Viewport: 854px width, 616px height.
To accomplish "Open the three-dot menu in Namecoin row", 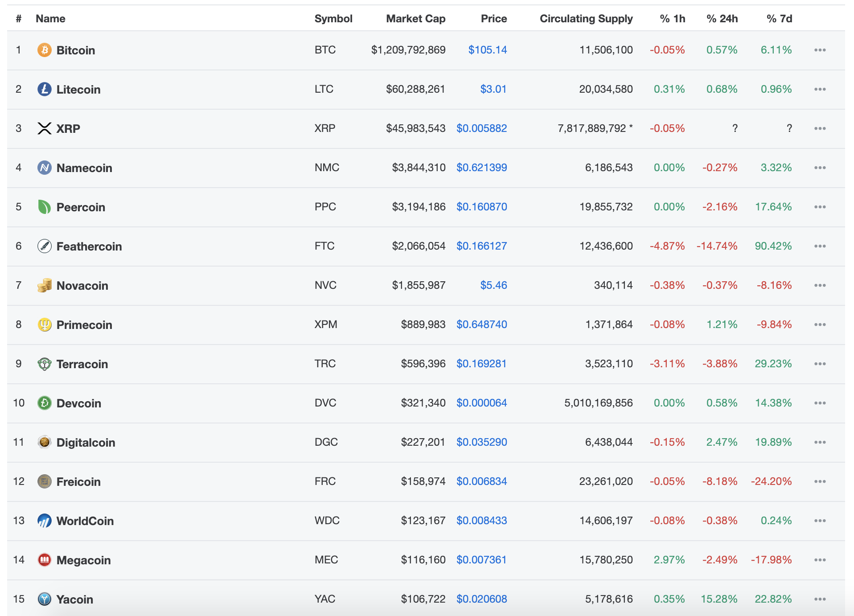I will coord(820,168).
